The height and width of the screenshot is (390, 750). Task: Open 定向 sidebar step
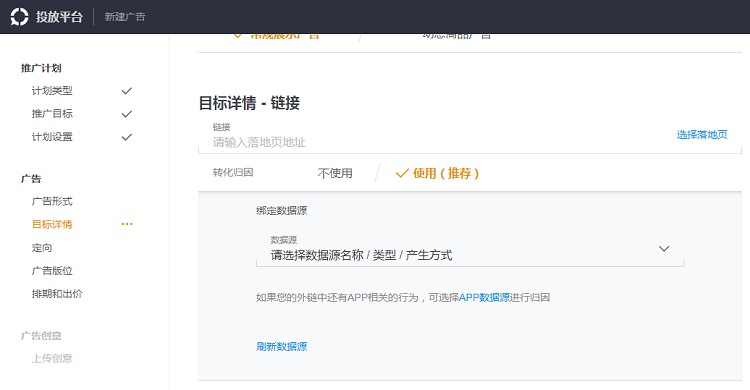[x=42, y=247]
